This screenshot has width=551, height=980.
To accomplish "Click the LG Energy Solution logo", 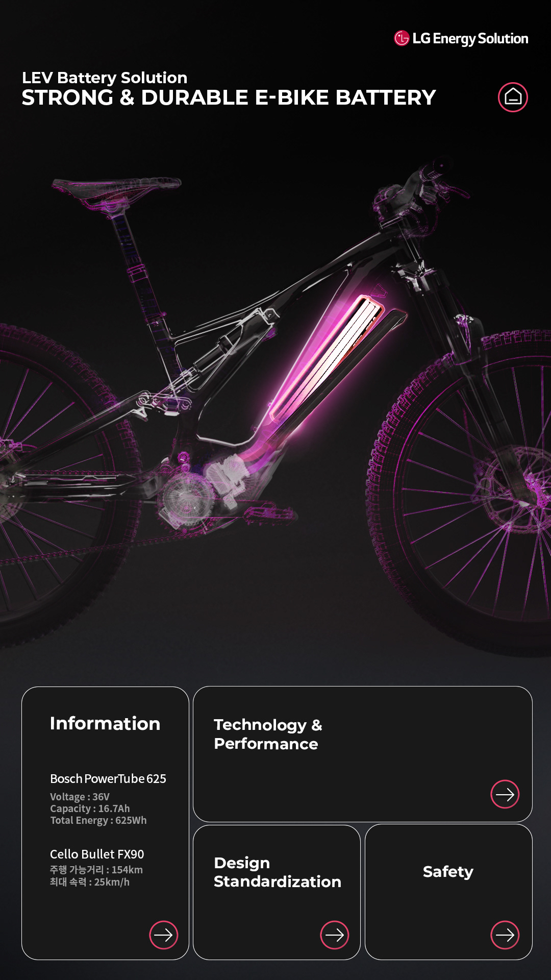I will [x=461, y=38].
